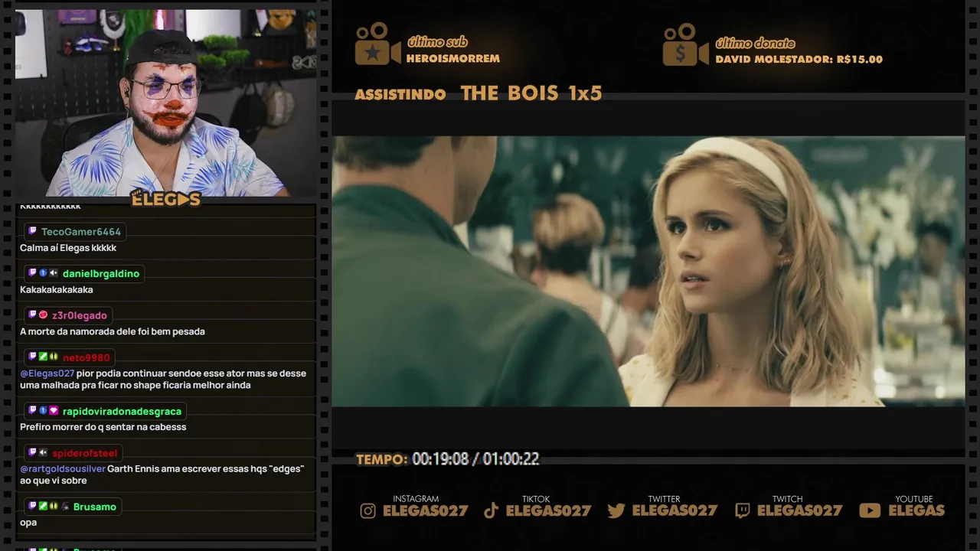This screenshot has height=551, width=980.
Task: Click 'DAVID MOLESTADOR: R$15.00' donation text
Action: point(799,59)
